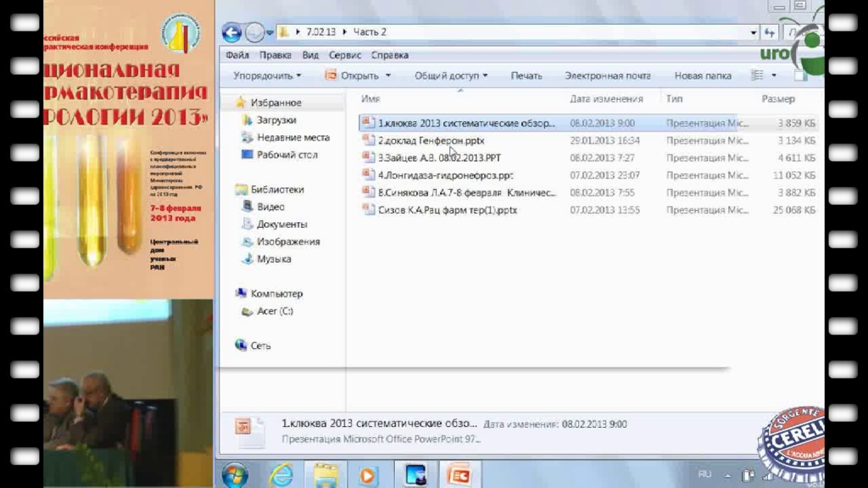Expand the view options dropdown arrow
The image size is (868, 488).
pos(774,75)
